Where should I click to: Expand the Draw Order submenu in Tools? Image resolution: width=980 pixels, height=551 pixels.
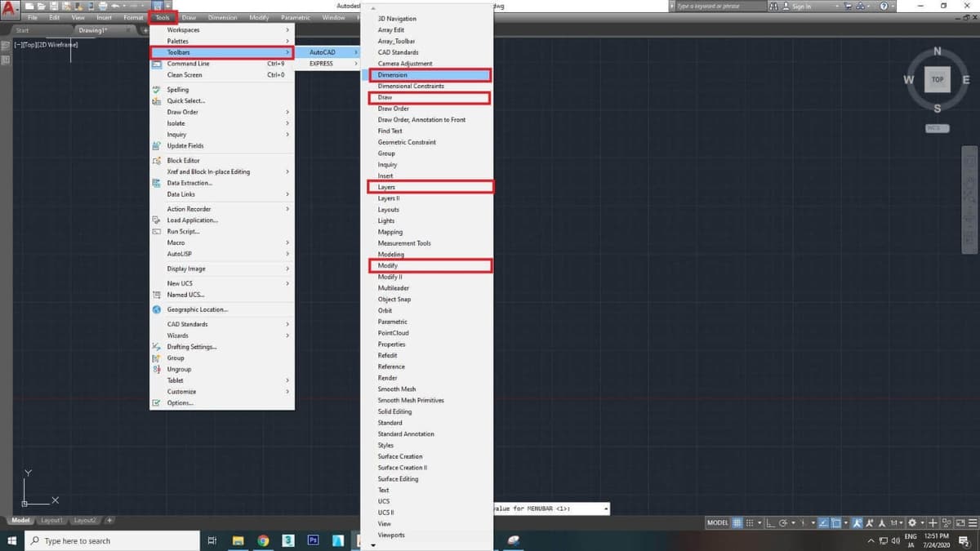pos(221,112)
